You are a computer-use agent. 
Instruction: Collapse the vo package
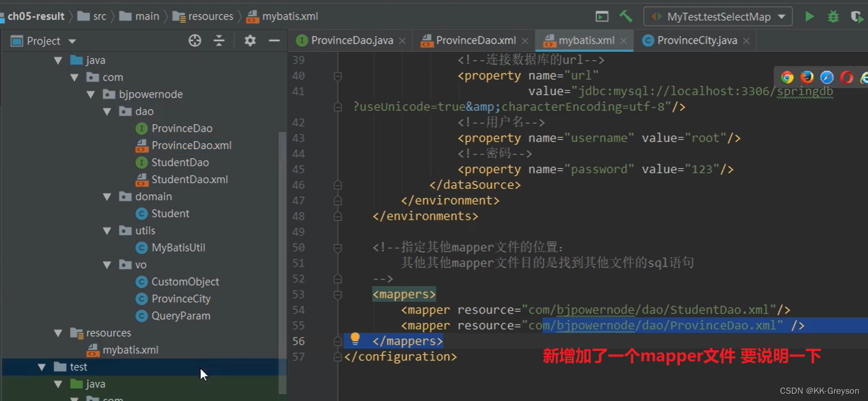point(107,265)
